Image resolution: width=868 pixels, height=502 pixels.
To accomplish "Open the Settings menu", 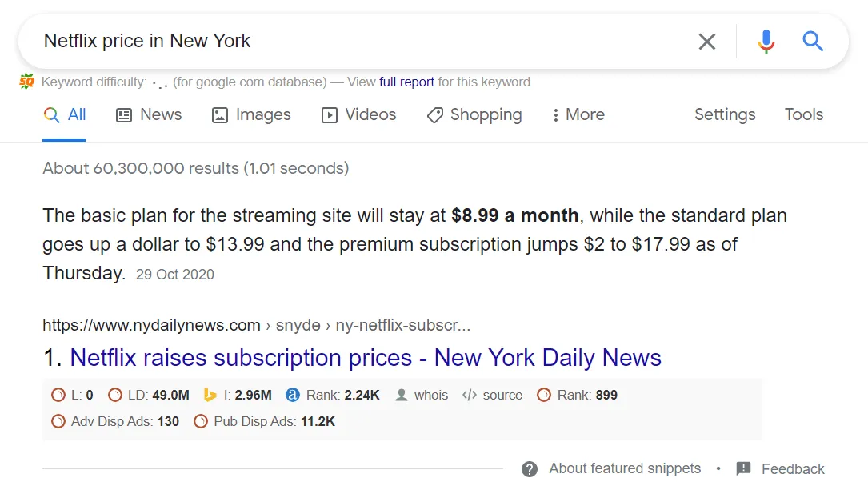I will click(725, 114).
